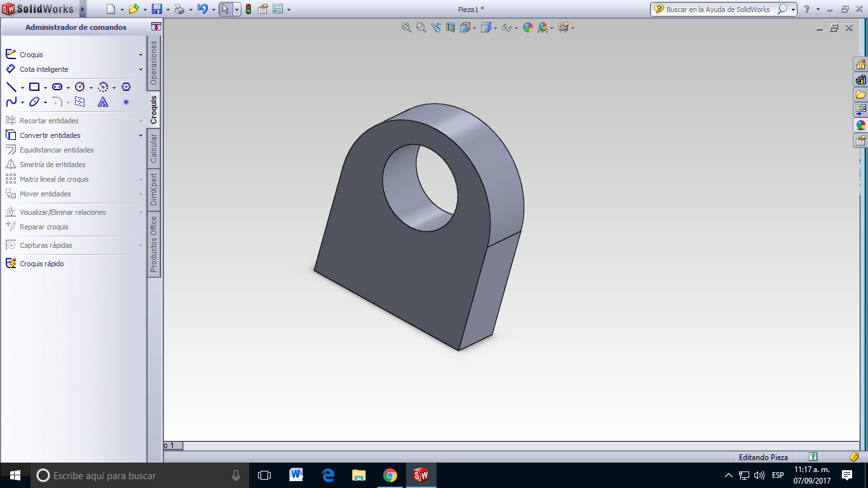868x488 pixels.
Task: Click Convertir entidades in the command manager
Action: point(50,135)
